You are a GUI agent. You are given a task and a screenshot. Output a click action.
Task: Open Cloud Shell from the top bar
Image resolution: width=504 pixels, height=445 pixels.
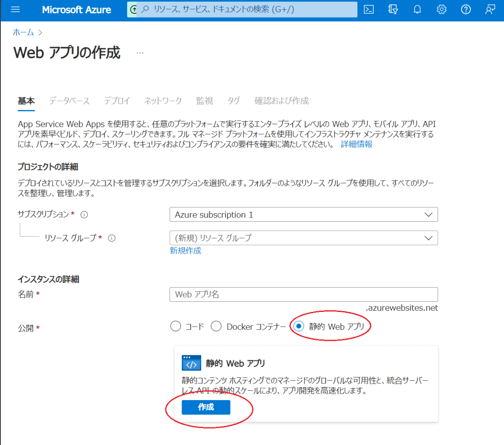(369, 9)
